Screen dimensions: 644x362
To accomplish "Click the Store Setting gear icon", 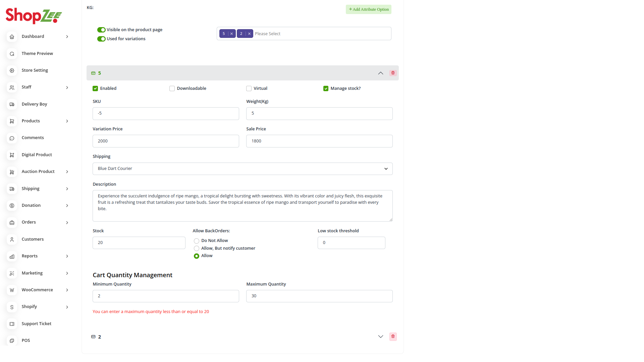I will point(12,70).
